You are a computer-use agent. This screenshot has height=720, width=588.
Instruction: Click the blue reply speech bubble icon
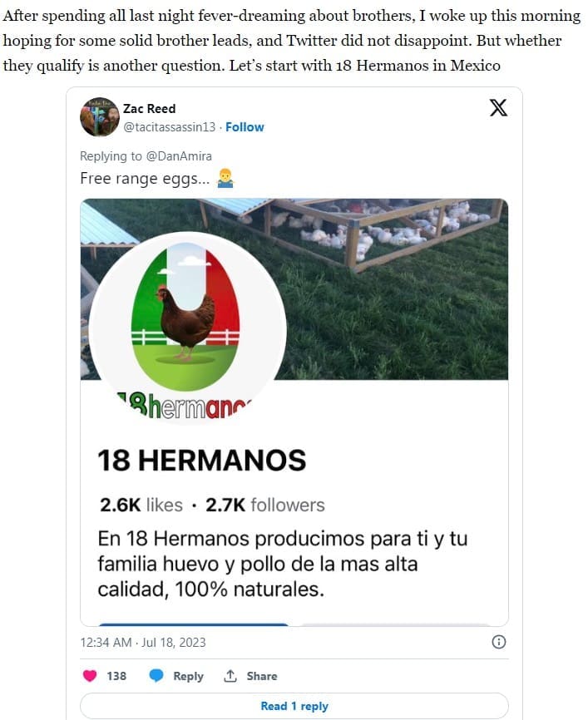(156, 676)
